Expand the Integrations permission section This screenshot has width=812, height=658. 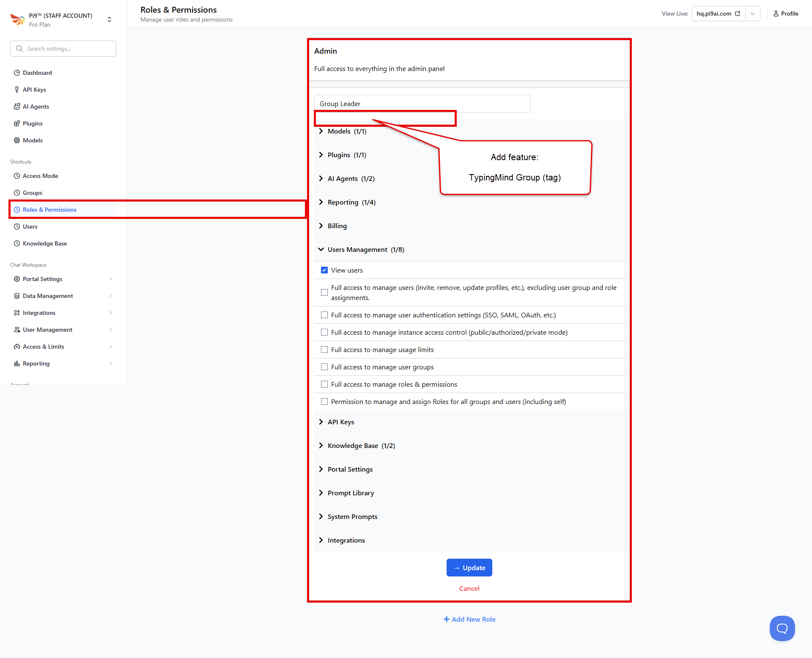point(469,541)
